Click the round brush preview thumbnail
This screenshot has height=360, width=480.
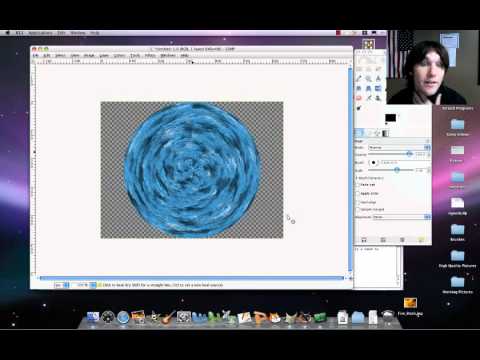[373, 162]
